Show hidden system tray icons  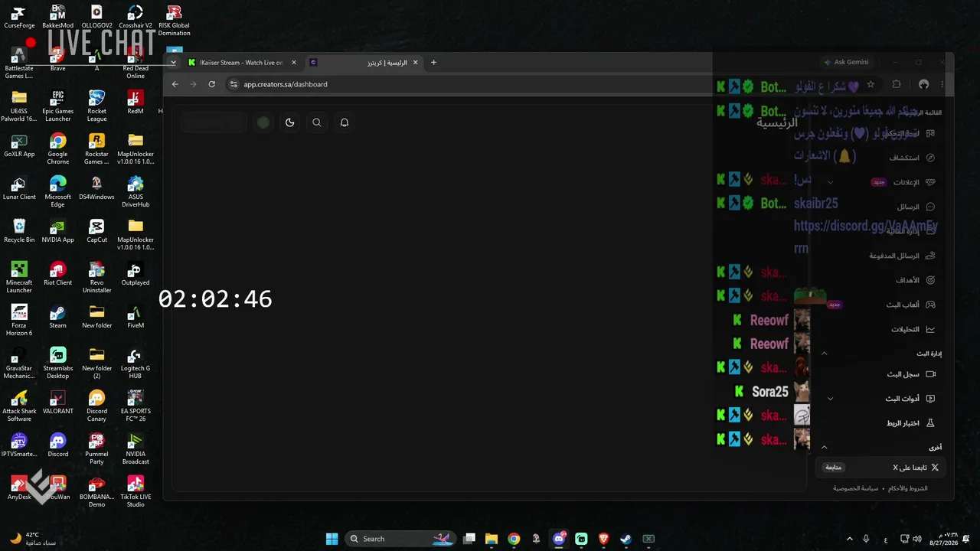849,539
